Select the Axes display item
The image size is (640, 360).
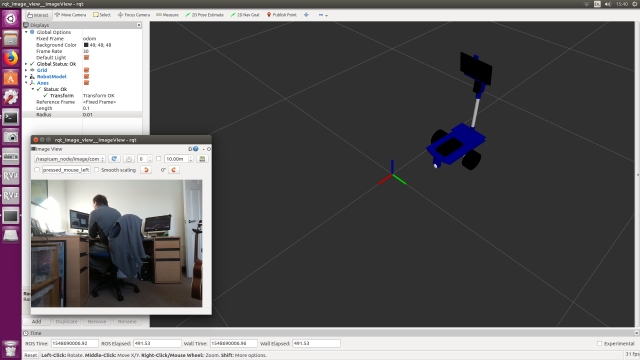42,83
